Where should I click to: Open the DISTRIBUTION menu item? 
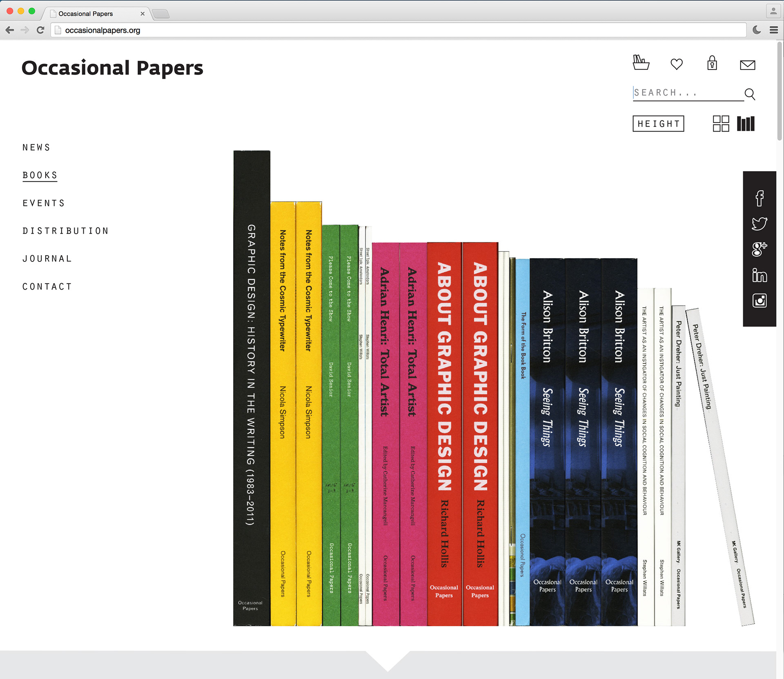point(66,231)
